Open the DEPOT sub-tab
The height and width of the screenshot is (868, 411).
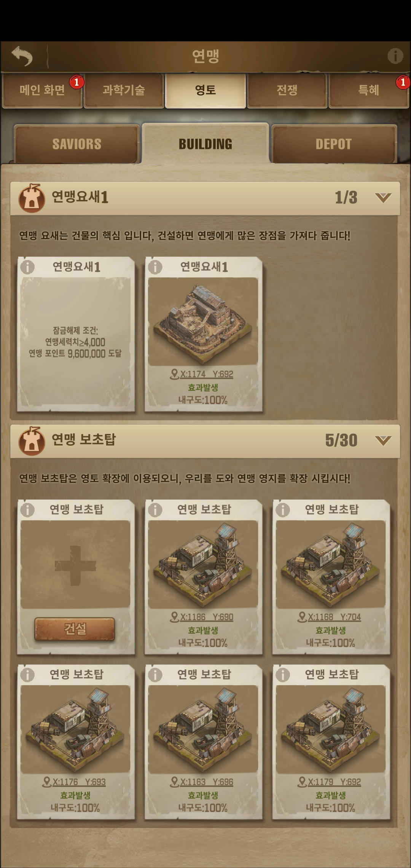[334, 144]
